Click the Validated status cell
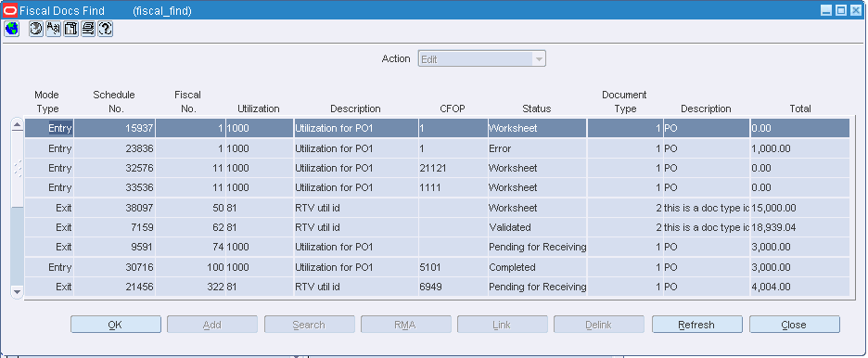The image size is (868, 358). (537, 227)
